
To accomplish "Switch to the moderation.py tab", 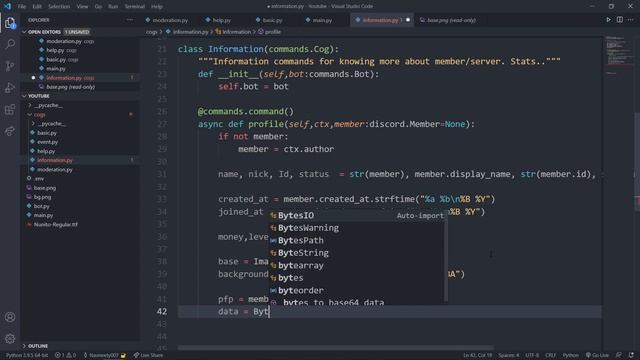I will (x=170, y=20).
